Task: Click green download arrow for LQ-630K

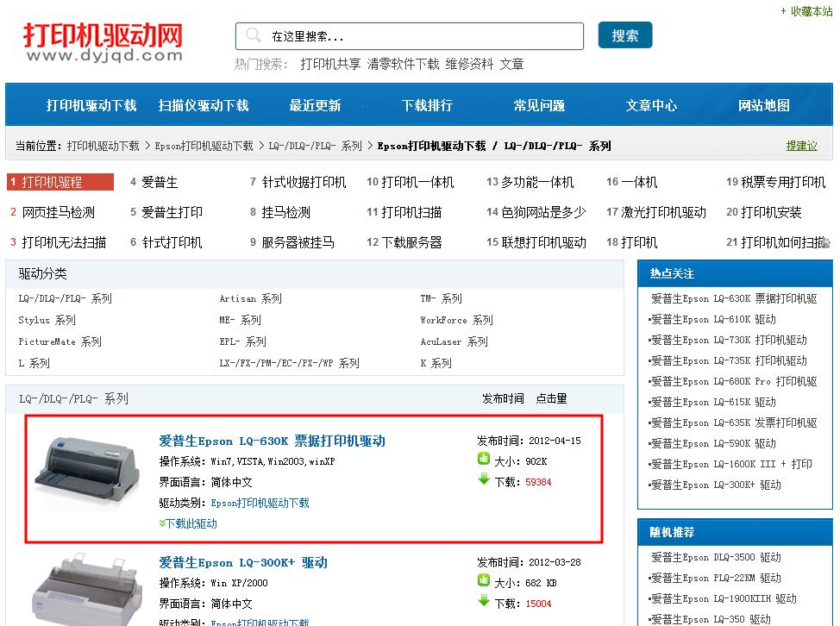Action: coord(484,479)
